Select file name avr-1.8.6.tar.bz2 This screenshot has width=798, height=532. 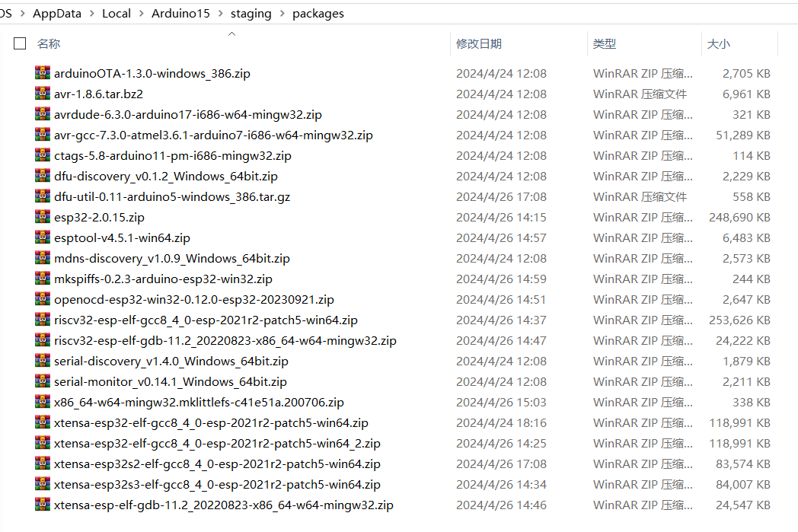point(99,94)
